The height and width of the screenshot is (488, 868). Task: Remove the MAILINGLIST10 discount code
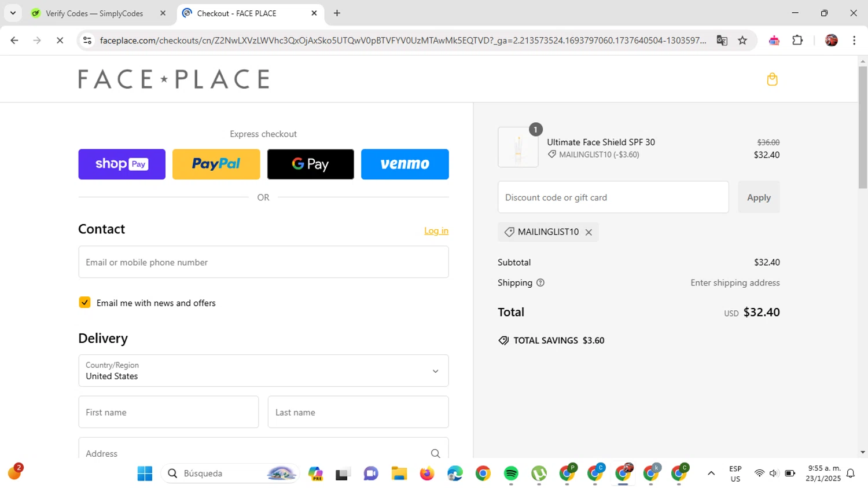pos(589,232)
